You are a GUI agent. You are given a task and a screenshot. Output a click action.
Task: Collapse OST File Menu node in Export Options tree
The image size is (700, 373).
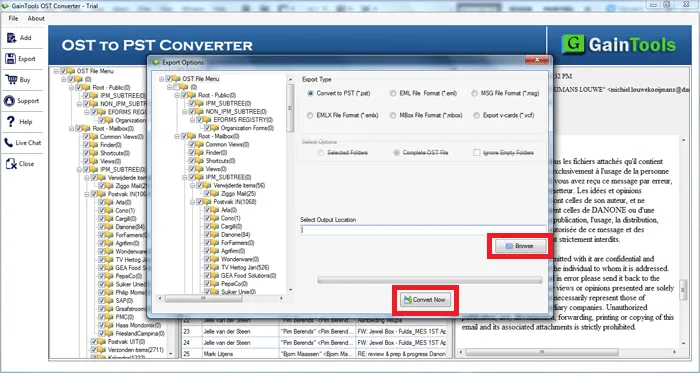(162, 79)
